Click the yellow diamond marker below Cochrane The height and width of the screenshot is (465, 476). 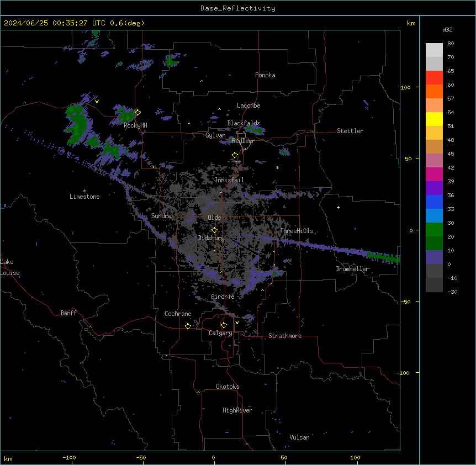(x=188, y=326)
